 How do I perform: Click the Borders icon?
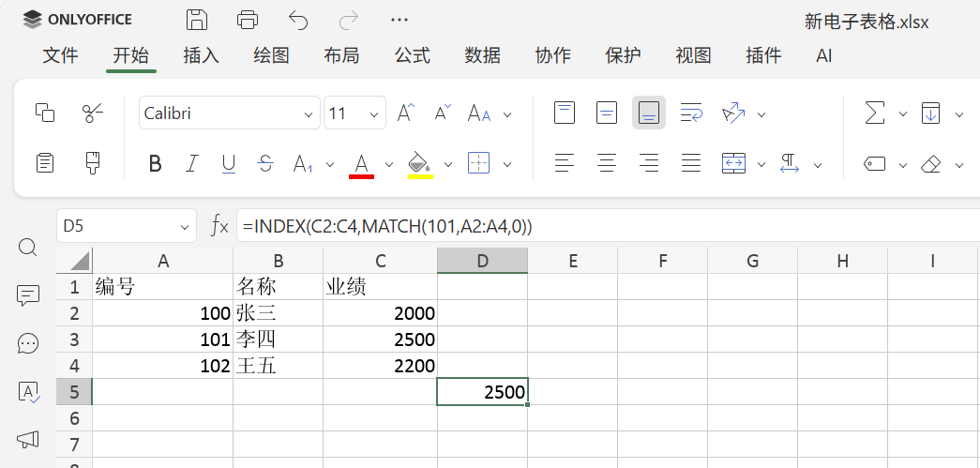479,163
